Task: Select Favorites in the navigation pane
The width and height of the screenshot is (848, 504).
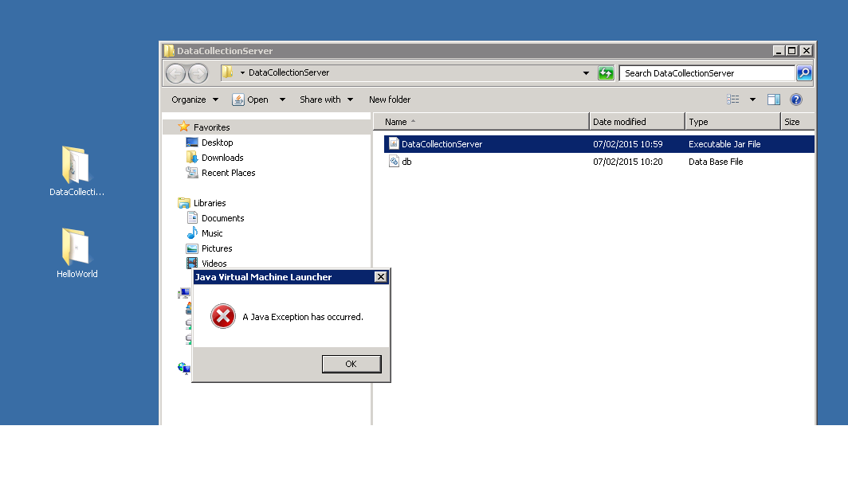Action: (x=211, y=127)
